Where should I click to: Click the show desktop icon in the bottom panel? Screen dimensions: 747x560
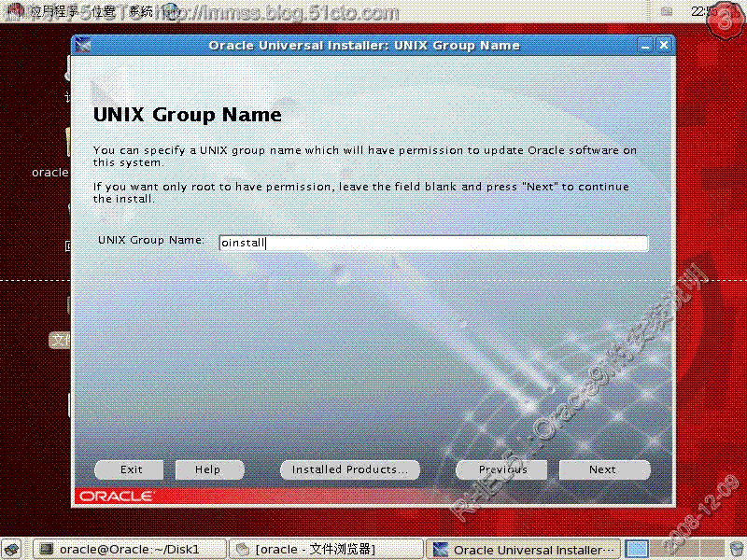(x=11, y=549)
